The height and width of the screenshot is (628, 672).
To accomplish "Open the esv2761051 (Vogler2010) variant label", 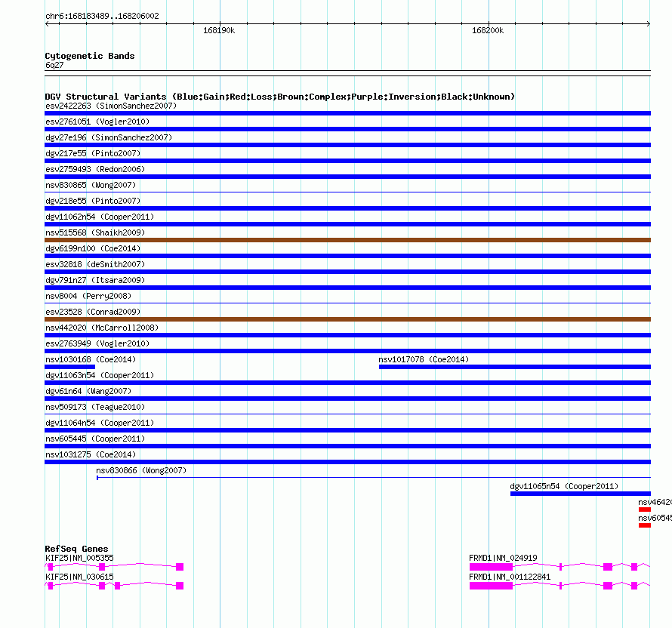I will pyautogui.click(x=97, y=122).
